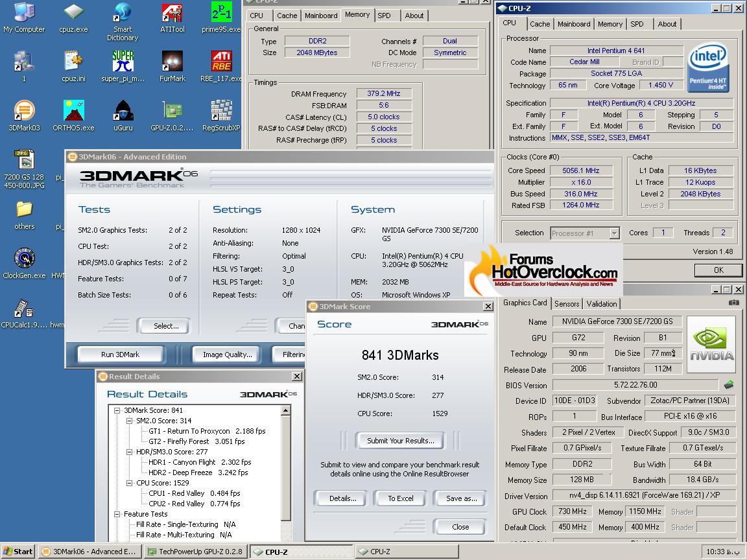Open GPU-Z.0.2 desktop icon

coord(172,116)
